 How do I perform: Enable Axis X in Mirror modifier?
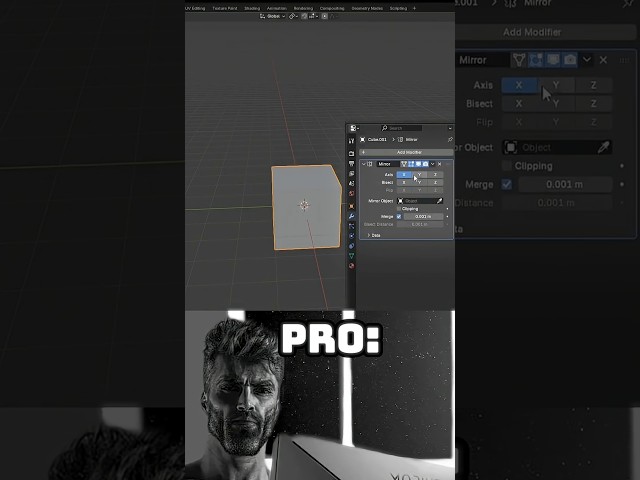coord(404,175)
